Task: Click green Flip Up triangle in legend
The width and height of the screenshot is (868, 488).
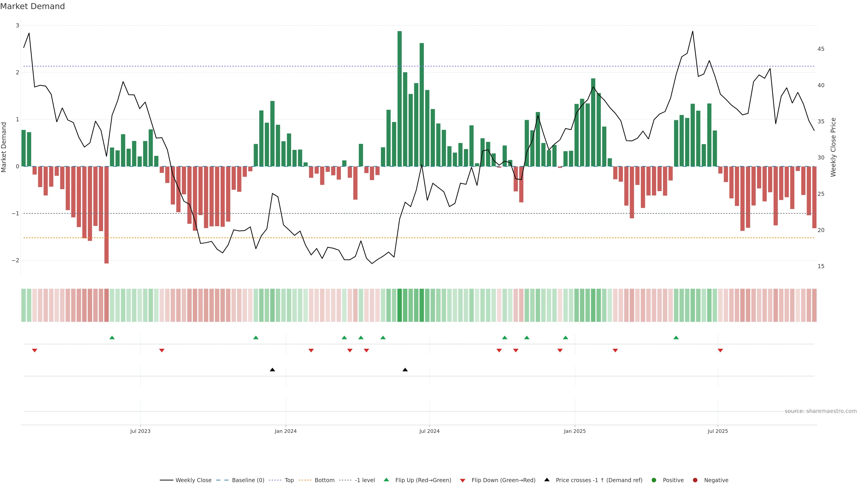Action: click(387, 480)
